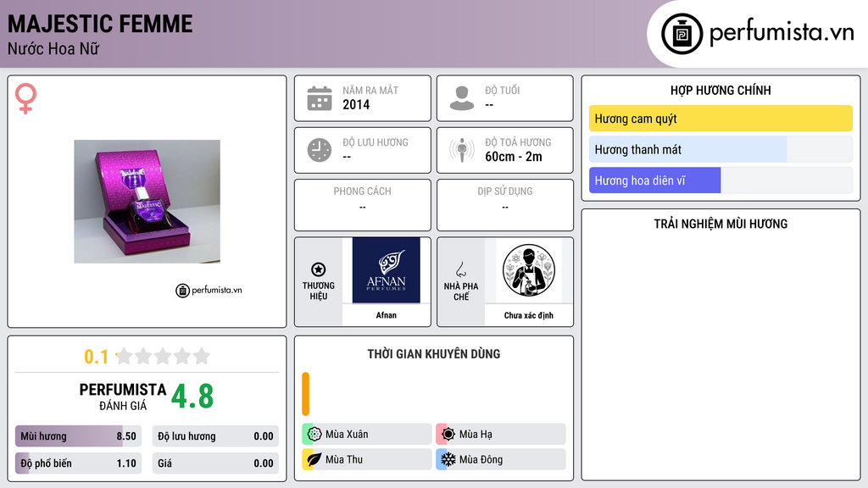Click the THƯƠNG HIỆU label
Screen dimensions: 868x488
click(319, 291)
